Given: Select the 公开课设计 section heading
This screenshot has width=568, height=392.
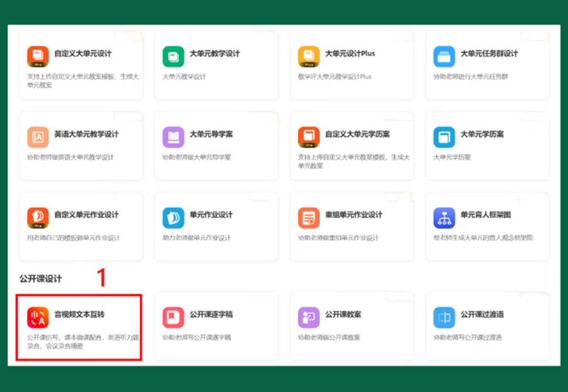Looking at the screenshot, I should [40, 278].
